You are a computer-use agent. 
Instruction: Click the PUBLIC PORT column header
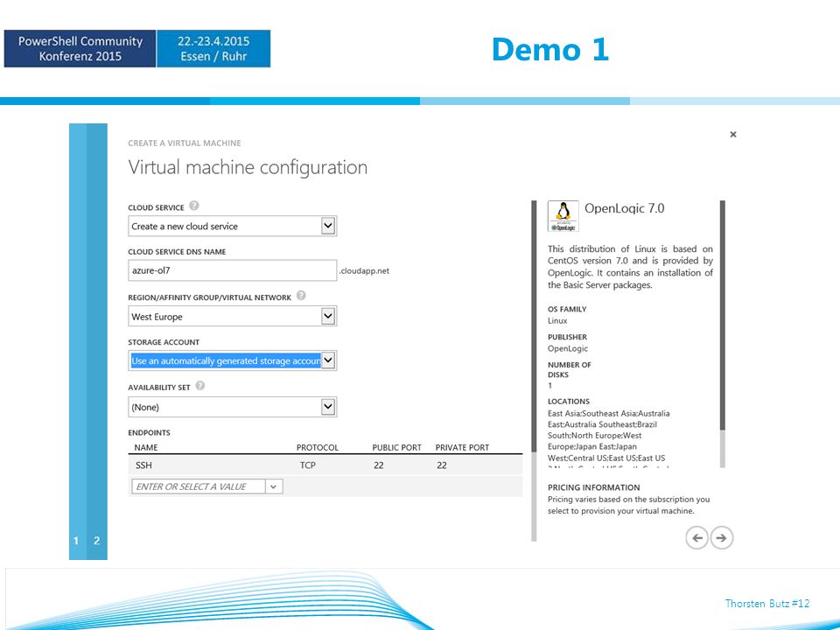(397, 447)
